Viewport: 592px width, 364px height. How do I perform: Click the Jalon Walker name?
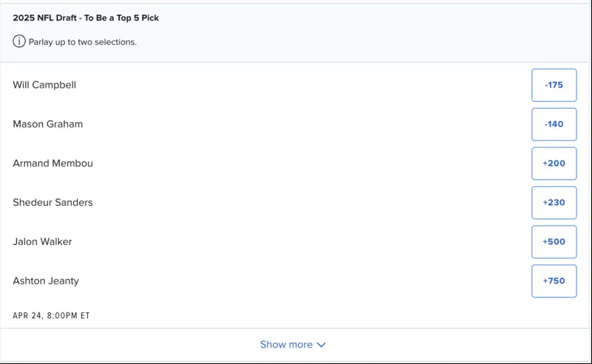click(x=42, y=241)
